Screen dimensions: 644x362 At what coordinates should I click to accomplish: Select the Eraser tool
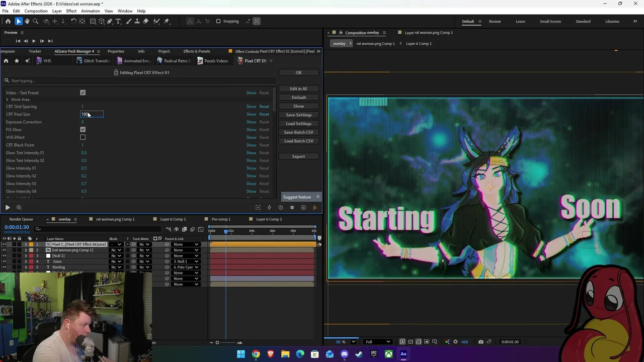pos(146,21)
